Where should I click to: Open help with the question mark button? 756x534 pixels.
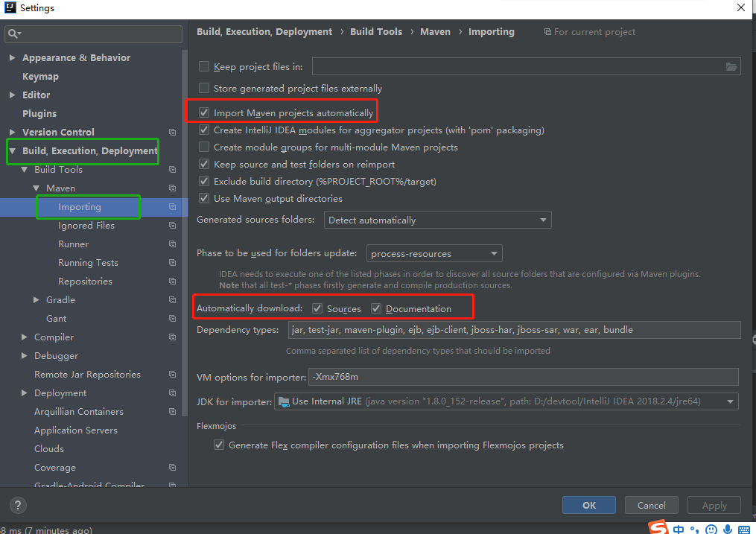(x=18, y=505)
